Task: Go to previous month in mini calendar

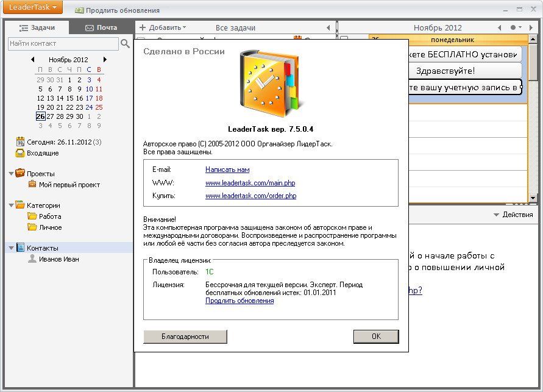Action: 32,60
